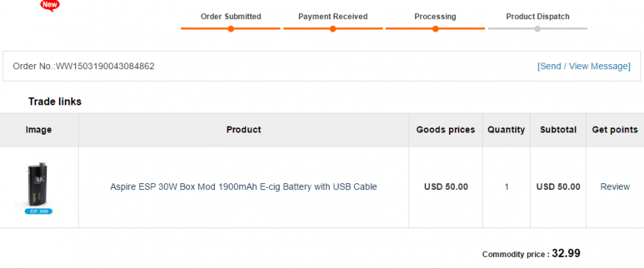Screen dimensions: 644x268
Task: Open the Aspire ESP product thumbnail image
Action: [38, 188]
